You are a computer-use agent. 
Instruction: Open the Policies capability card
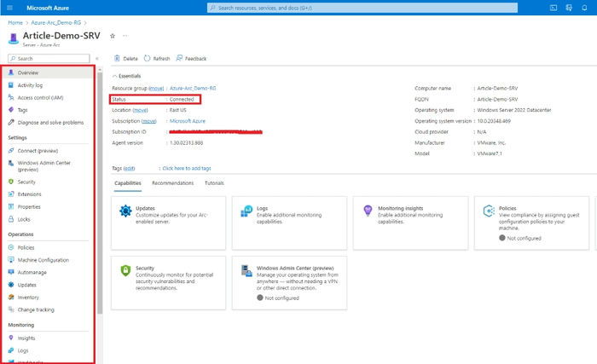(x=531, y=223)
